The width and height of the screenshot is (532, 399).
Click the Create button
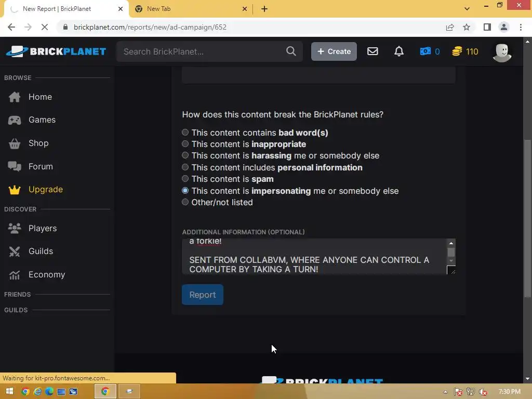click(x=334, y=51)
